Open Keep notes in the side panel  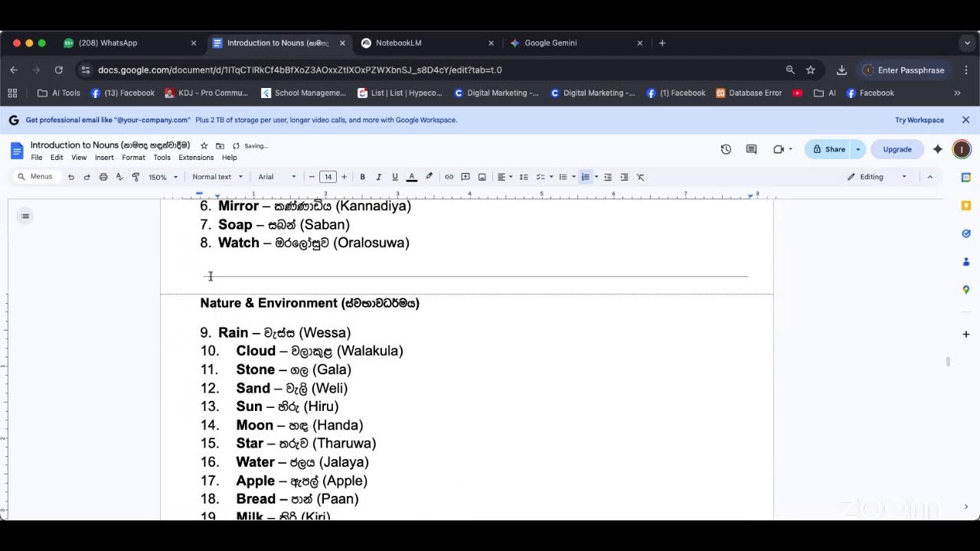[x=965, y=206]
